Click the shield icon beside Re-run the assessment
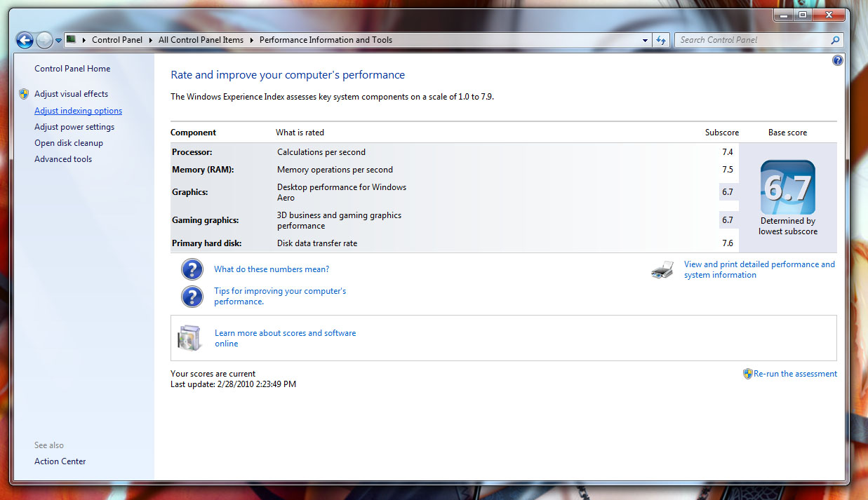The height and width of the screenshot is (500, 868). [x=747, y=374]
